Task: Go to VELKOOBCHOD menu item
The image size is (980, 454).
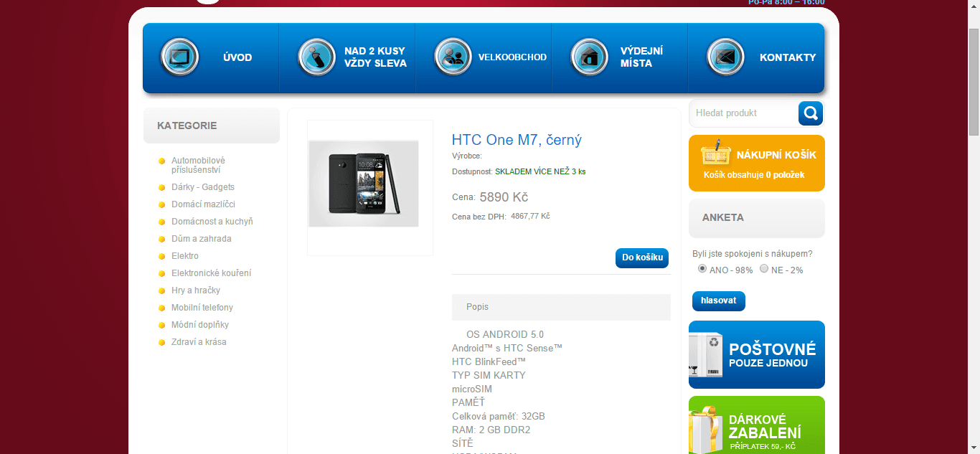Action: [512, 57]
